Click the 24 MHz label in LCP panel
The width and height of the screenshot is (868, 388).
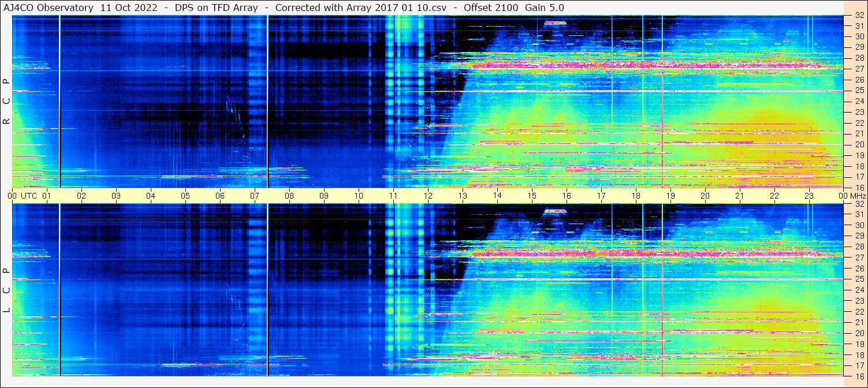tap(859, 290)
